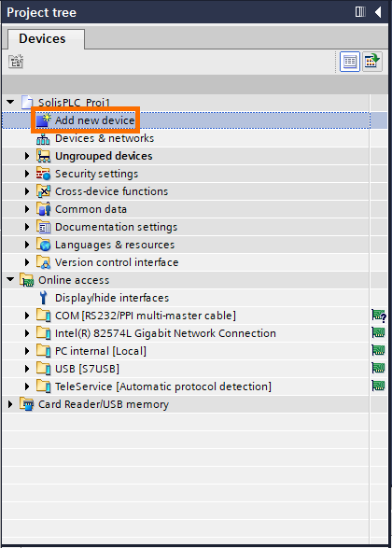Expand the TeleService node

[x=27, y=386]
